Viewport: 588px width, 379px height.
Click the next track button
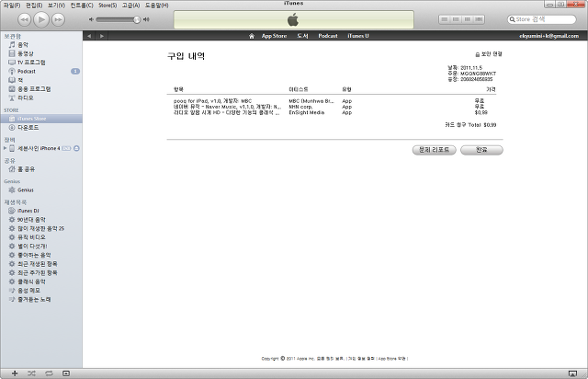(x=58, y=19)
